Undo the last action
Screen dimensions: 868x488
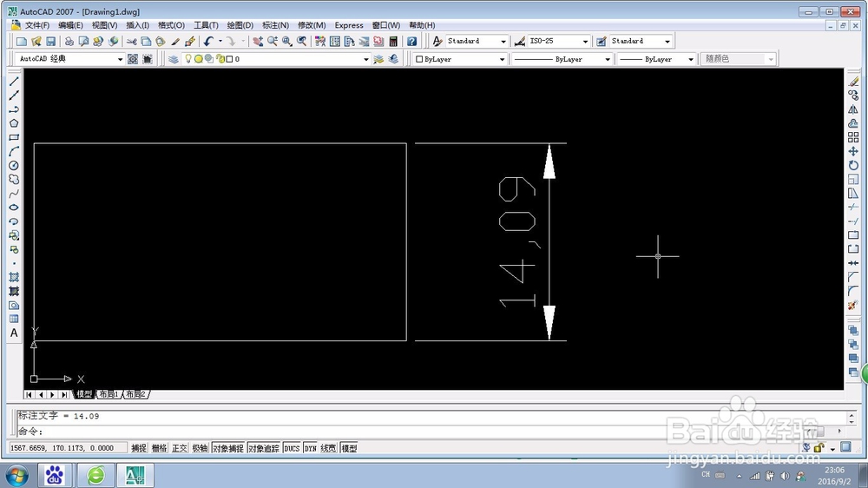click(x=208, y=41)
